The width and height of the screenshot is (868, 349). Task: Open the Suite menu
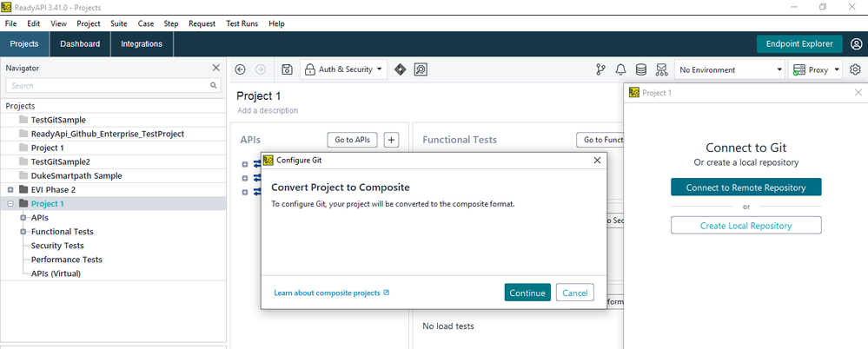[119, 23]
